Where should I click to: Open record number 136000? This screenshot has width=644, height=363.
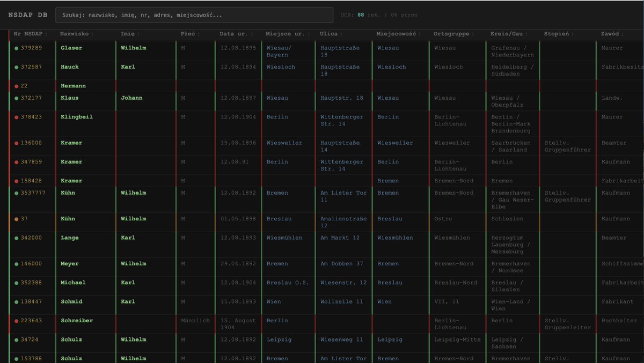[x=31, y=143]
